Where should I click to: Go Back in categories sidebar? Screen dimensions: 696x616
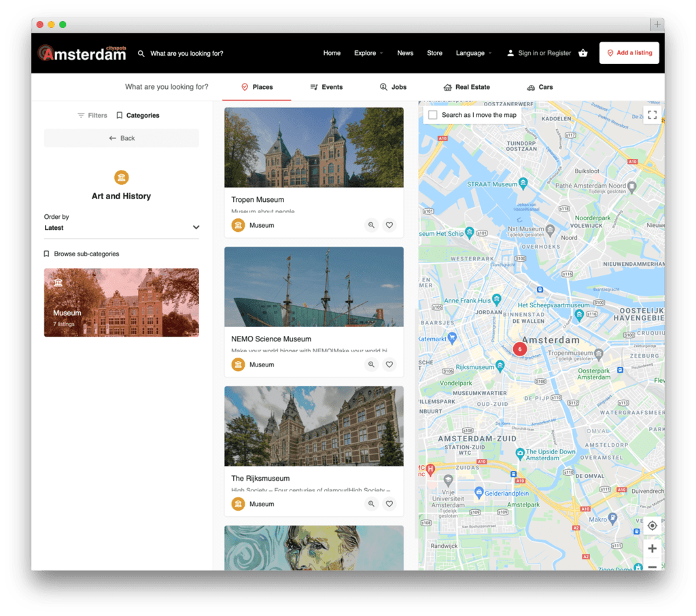[121, 138]
